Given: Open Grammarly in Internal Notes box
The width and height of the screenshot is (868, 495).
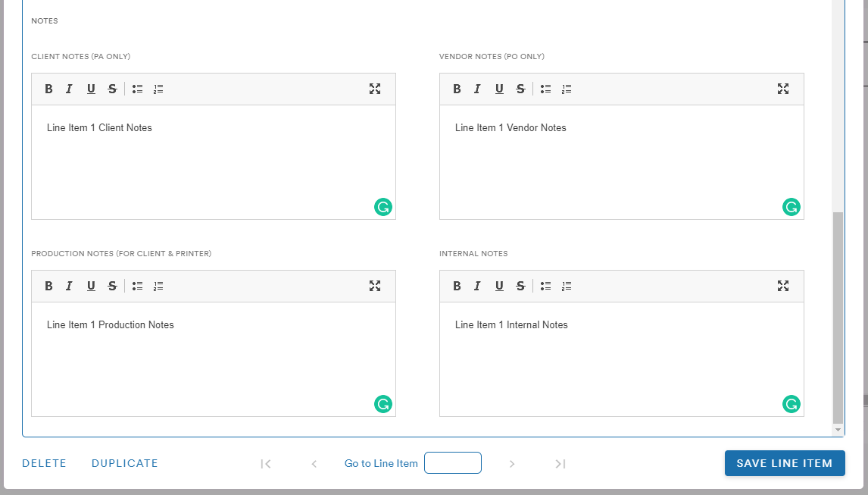Looking at the screenshot, I should [x=791, y=404].
